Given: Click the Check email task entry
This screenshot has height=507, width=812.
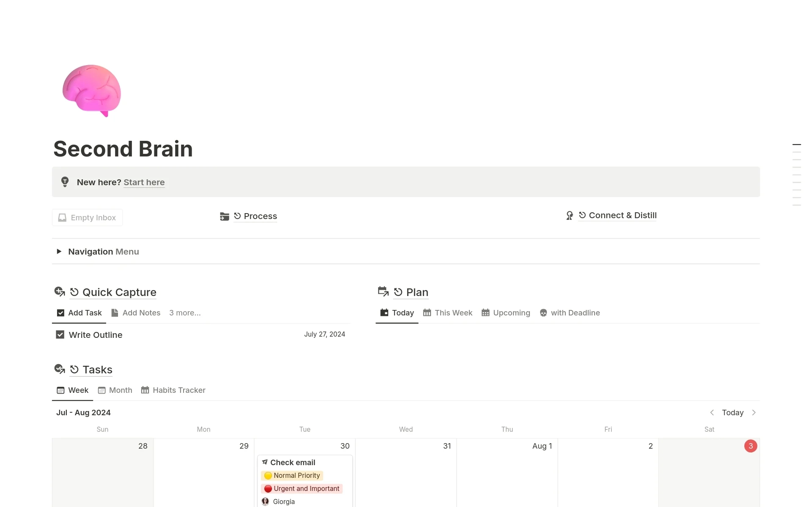Looking at the screenshot, I should 292,462.
